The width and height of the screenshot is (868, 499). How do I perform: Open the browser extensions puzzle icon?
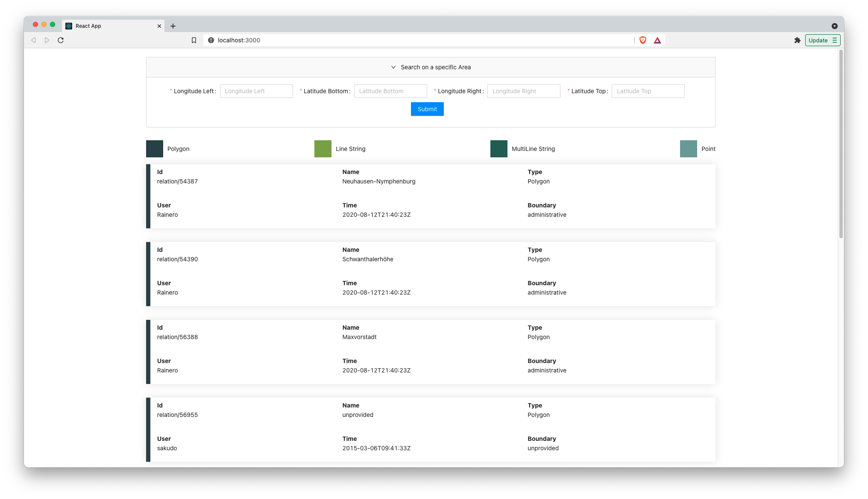[x=798, y=40]
